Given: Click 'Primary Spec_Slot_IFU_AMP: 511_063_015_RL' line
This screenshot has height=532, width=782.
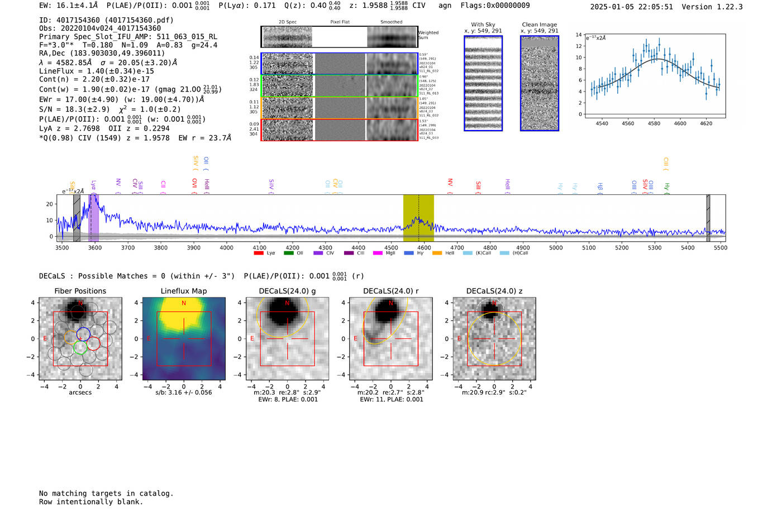Looking at the screenshot, I should [x=128, y=37].
